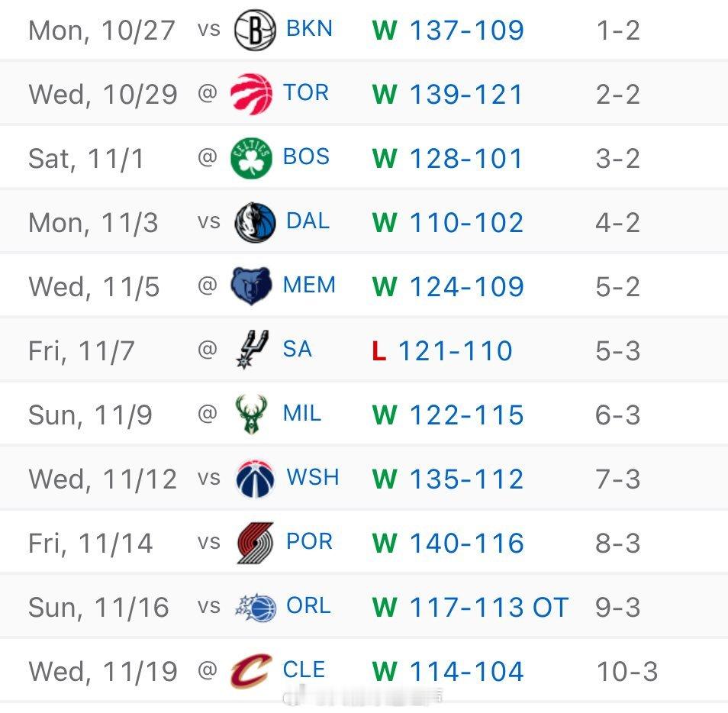Open the 114-104 score versus CLE

466,672
